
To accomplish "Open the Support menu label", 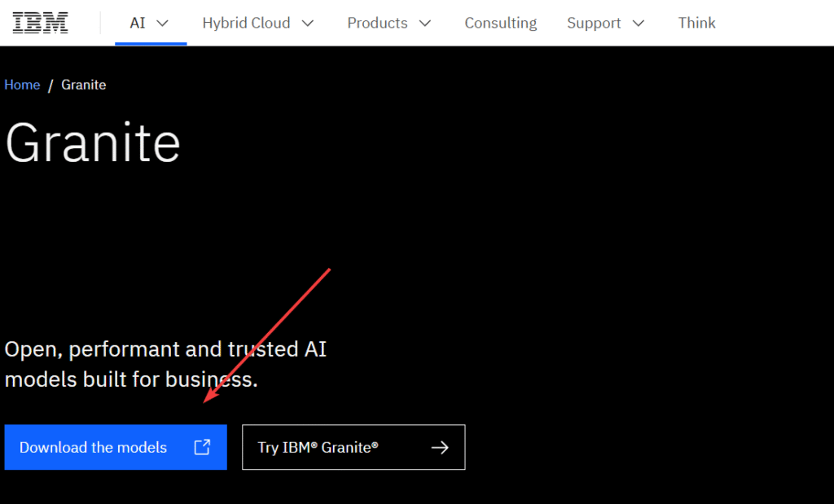I will tap(594, 23).
